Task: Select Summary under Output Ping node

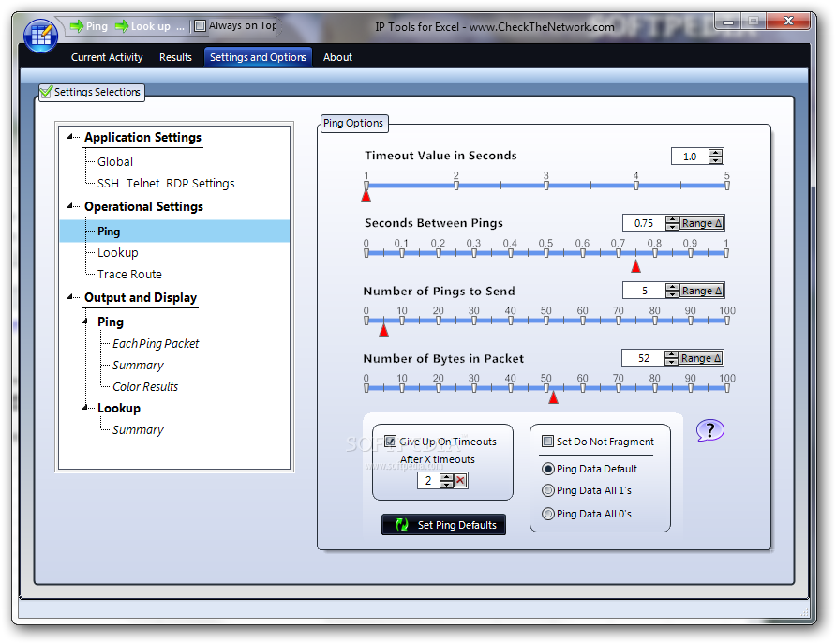Action: tap(138, 366)
